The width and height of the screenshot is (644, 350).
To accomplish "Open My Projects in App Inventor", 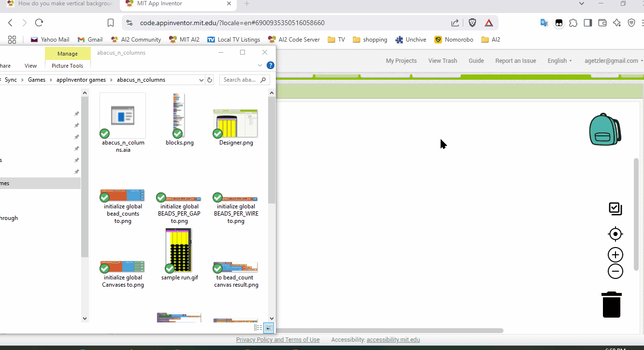I will click(x=401, y=61).
